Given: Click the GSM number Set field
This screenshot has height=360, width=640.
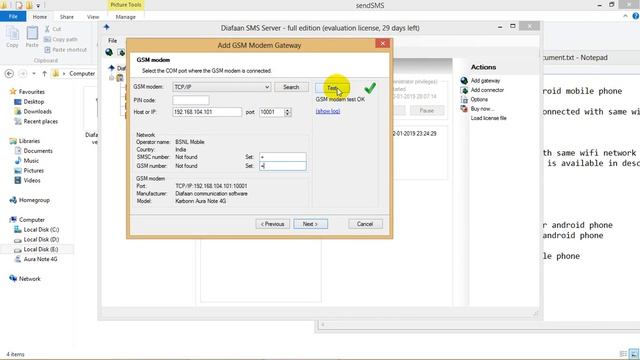Looking at the screenshot, I should click(x=282, y=166).
